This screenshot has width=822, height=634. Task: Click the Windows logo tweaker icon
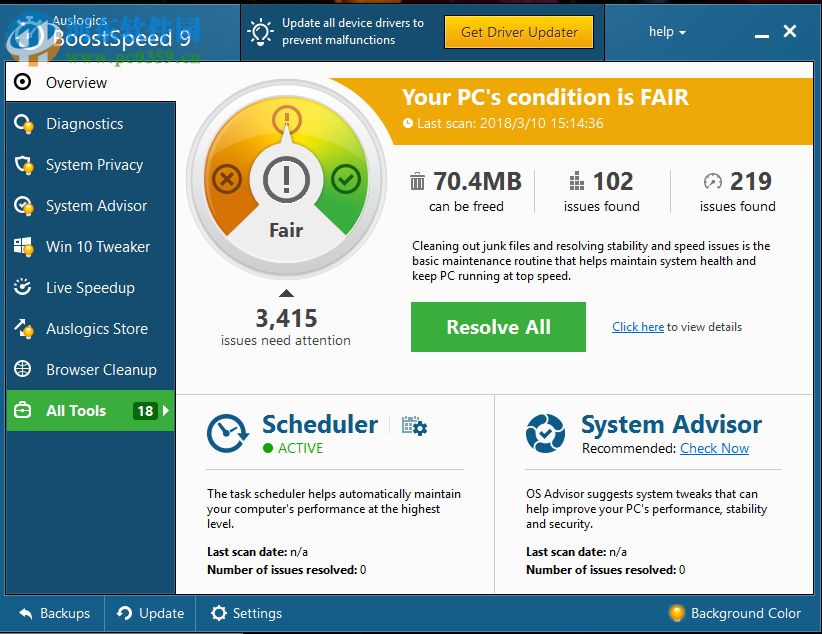click(24, 246)
